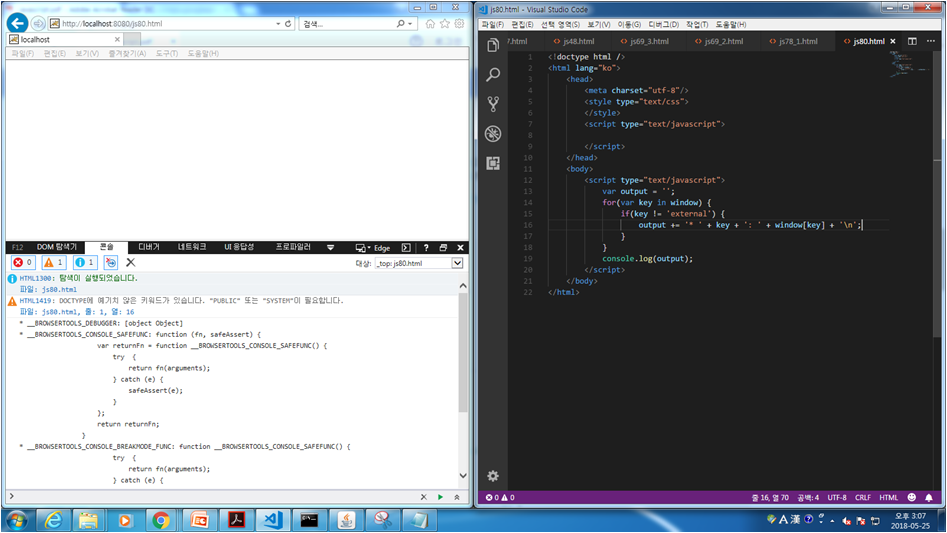The image size is (947, 533).
Task: Close the js80.html editor tab
Action: coord(893,41)
